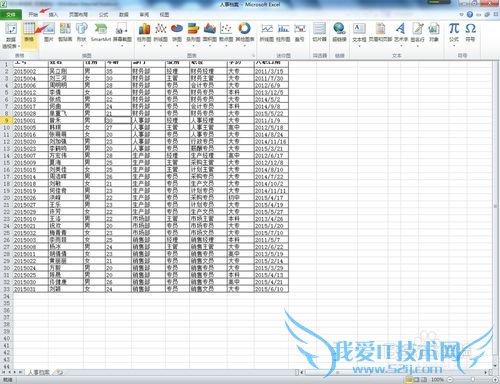This screenshot has height=384, width=500.
Task: Minimize the ribbon with the caret button
Action: pos(462,14)
